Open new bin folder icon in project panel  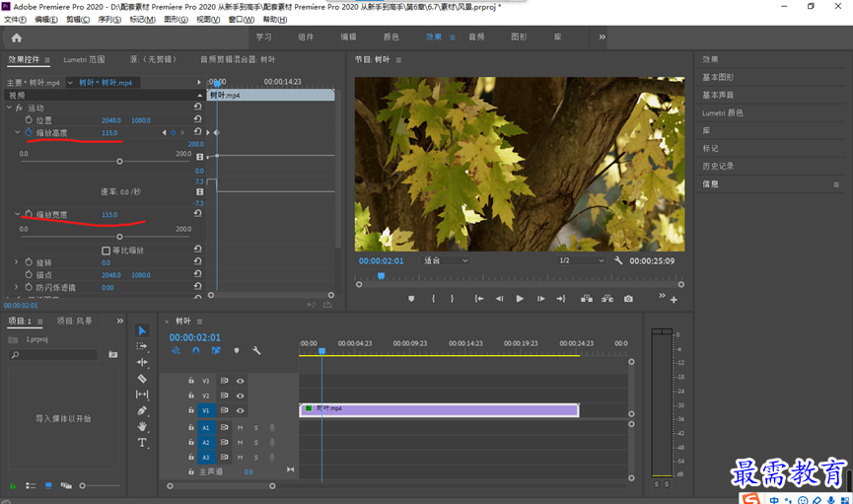[112, 354]
